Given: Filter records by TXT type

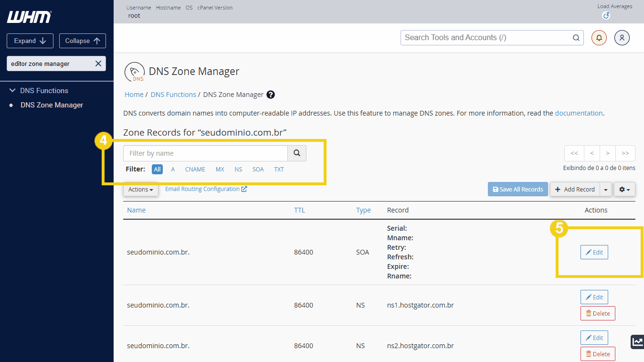Looking at the screenshot, I should 279,169.
